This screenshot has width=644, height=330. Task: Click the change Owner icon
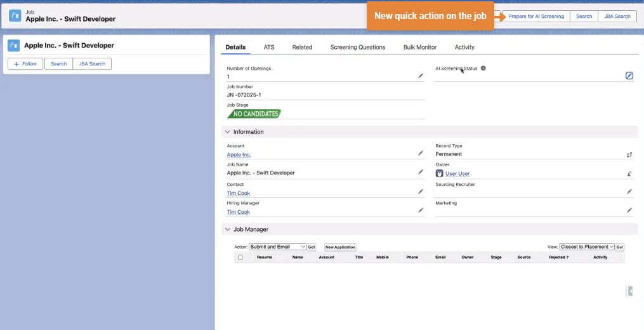coord(629,173)
